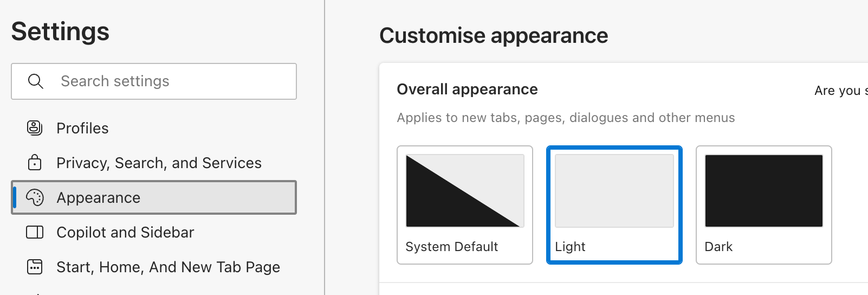Image resolution: width=868 pixels, height=295 pixels.
Task: Click the Overall appearance section heading
Action: (x=467, y=89)
